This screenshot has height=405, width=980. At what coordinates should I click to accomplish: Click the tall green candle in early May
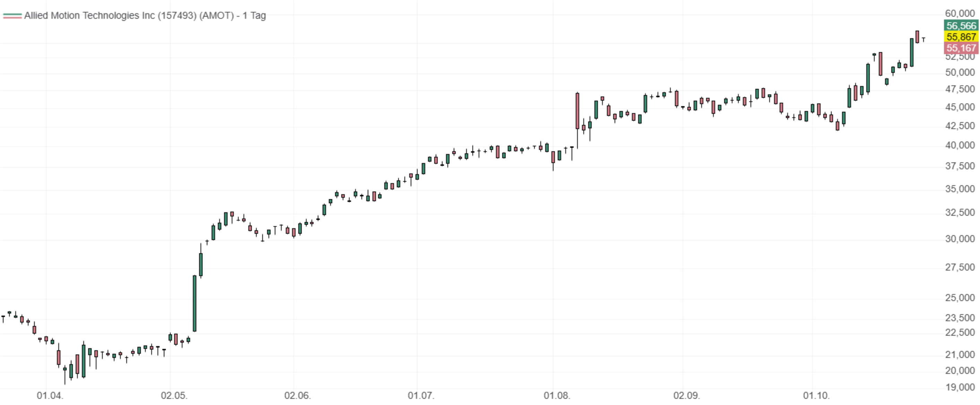tap(195, 303)
